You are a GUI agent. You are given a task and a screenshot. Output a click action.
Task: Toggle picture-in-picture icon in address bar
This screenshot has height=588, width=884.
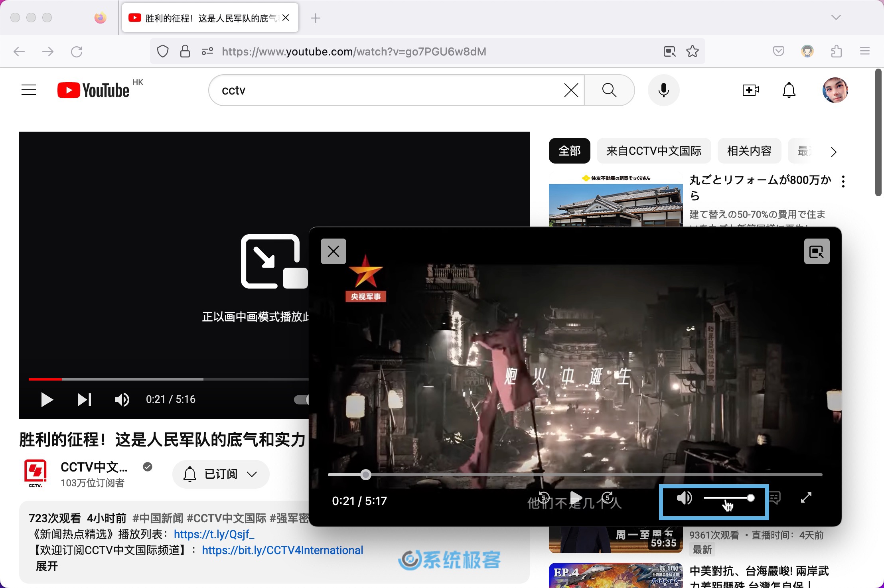669,51
